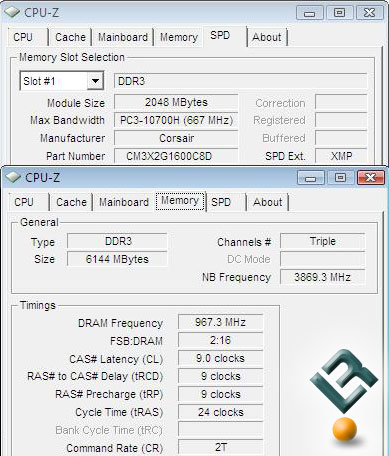Close the front CPU-Z window with red X
The image size is (389, 456).
[x=370, y=178]
